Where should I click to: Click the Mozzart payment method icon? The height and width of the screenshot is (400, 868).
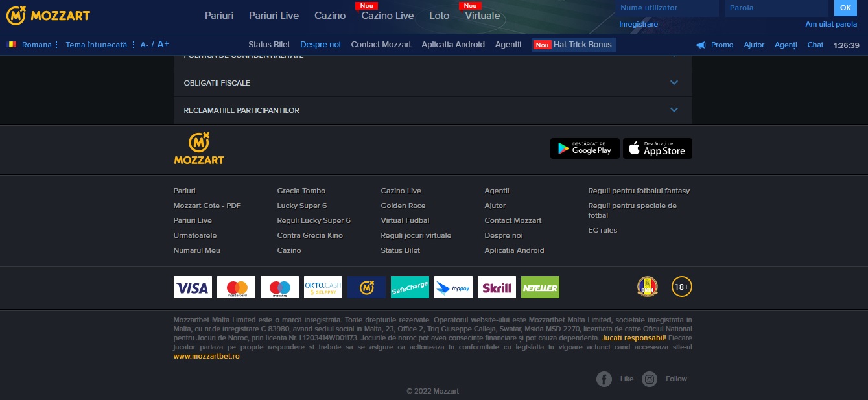(366, 287)
